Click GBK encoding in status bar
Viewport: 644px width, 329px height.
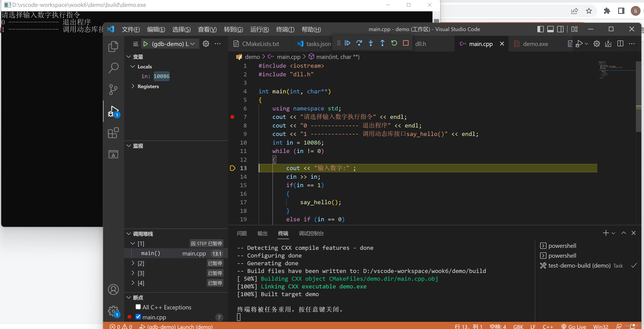pos(518,326)
